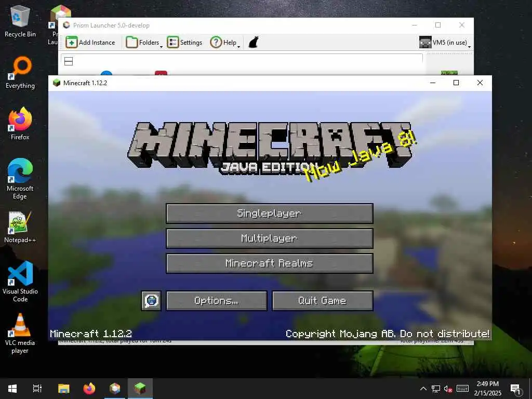This screenshot has height=399, width=532.
Task: Start a Singleplayer game in Minecraft
Action: [x=270, y=214]
